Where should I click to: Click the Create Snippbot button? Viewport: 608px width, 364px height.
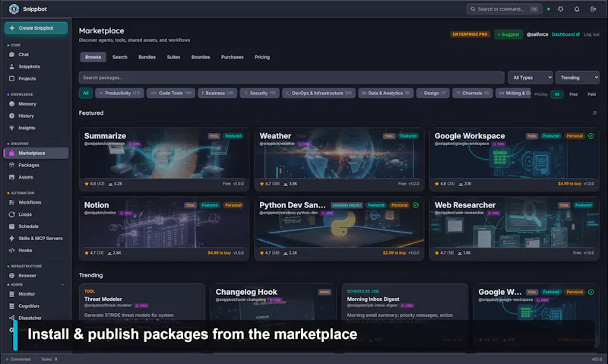tap(36, 28)
